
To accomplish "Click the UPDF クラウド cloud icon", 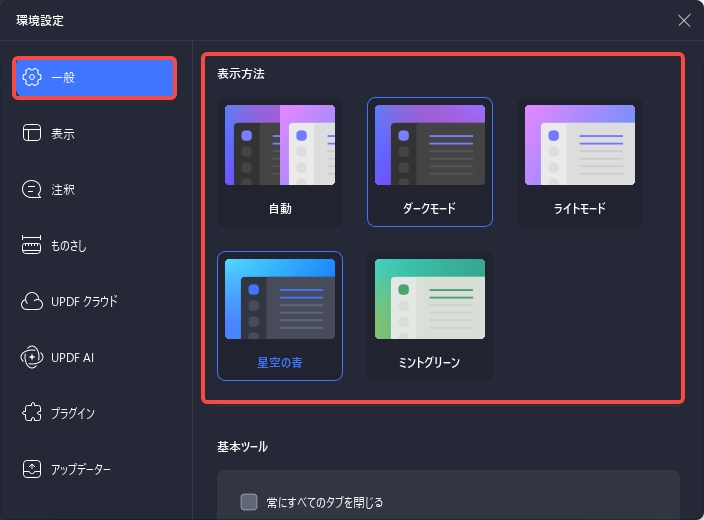I will (x=32, y=301).
